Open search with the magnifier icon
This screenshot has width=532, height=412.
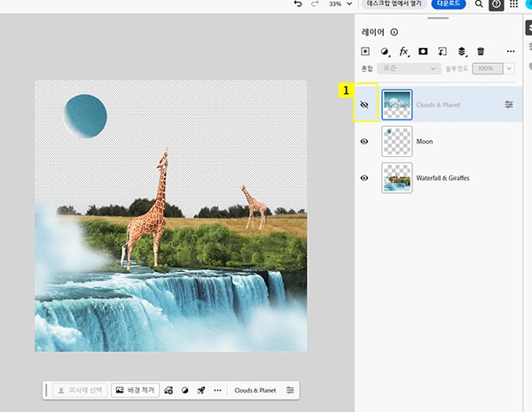[479, 4]
